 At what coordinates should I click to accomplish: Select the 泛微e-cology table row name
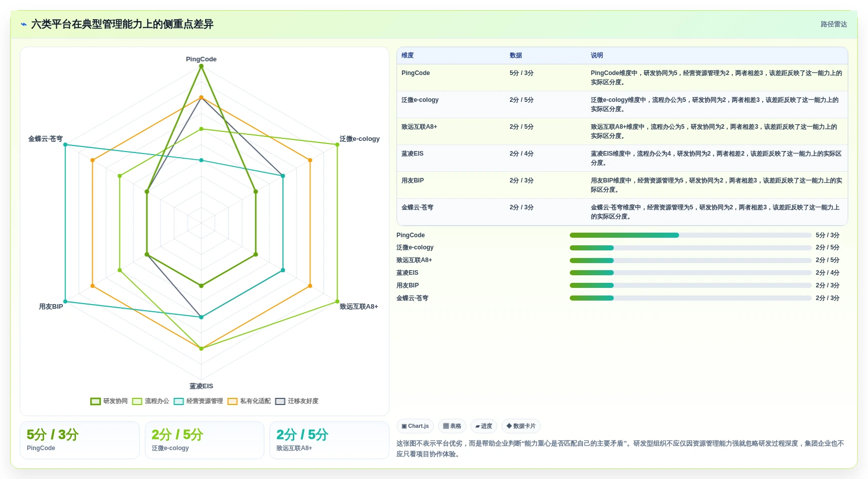pos(420,100)
